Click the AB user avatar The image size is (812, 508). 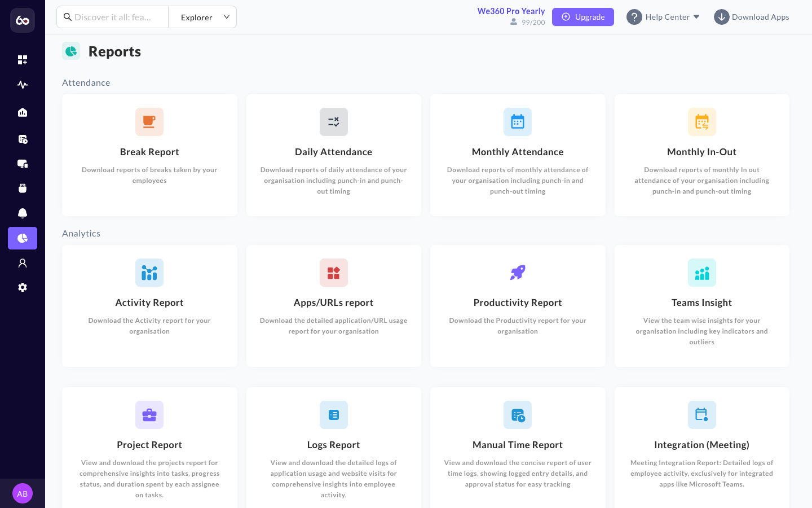[23, 493]
